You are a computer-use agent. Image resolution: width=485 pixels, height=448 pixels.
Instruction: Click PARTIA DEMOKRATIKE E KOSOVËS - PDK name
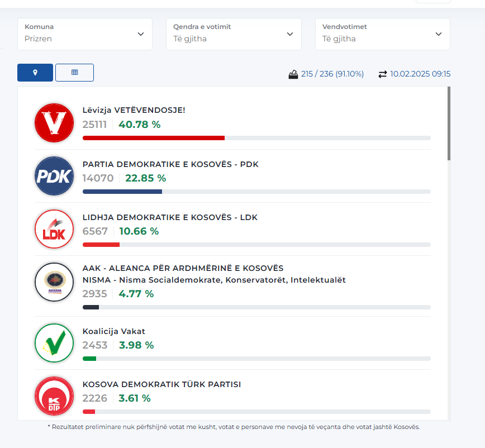(x=170, y=164)
